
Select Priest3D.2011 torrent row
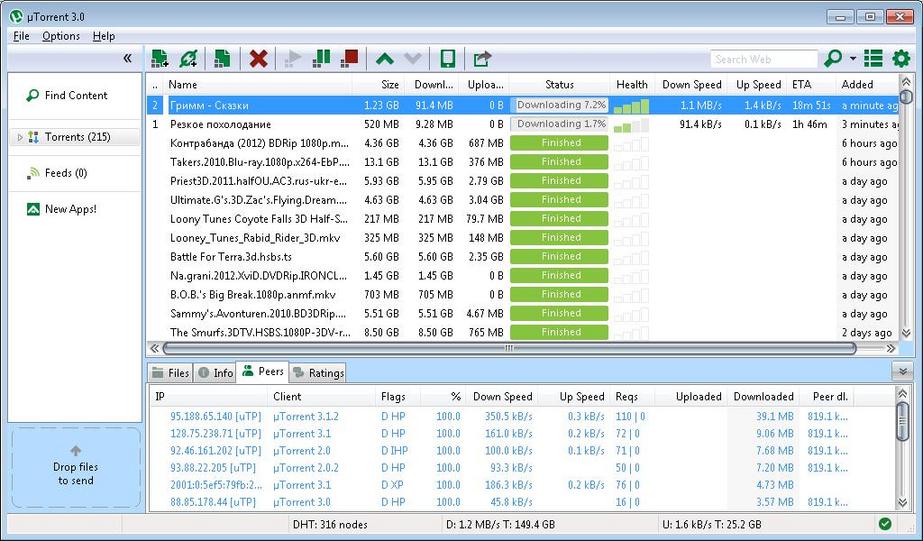point(523,181)
